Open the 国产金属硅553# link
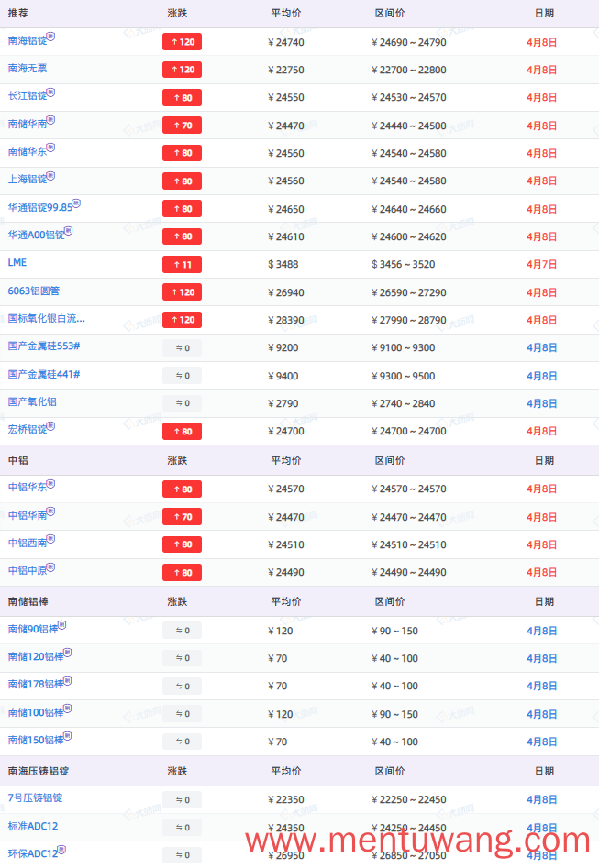This screenshot has height=868, width=599. 44,346
